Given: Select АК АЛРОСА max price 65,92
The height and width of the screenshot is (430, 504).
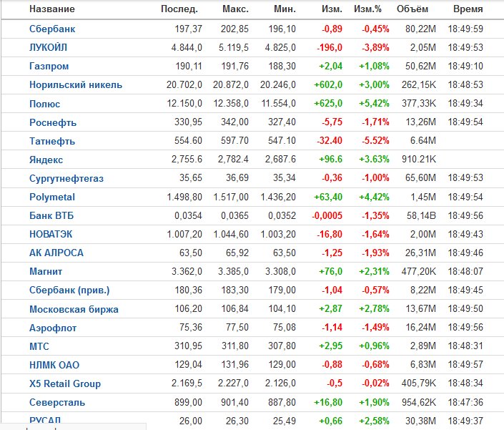Looking at the screenshot, I should click(237, 253).
